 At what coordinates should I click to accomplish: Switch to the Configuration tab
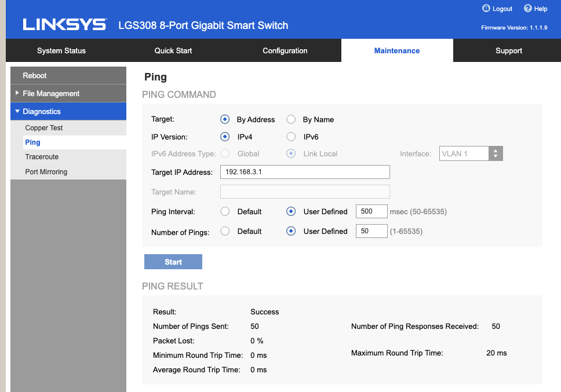pyautogui.click(x=285, y=51)
